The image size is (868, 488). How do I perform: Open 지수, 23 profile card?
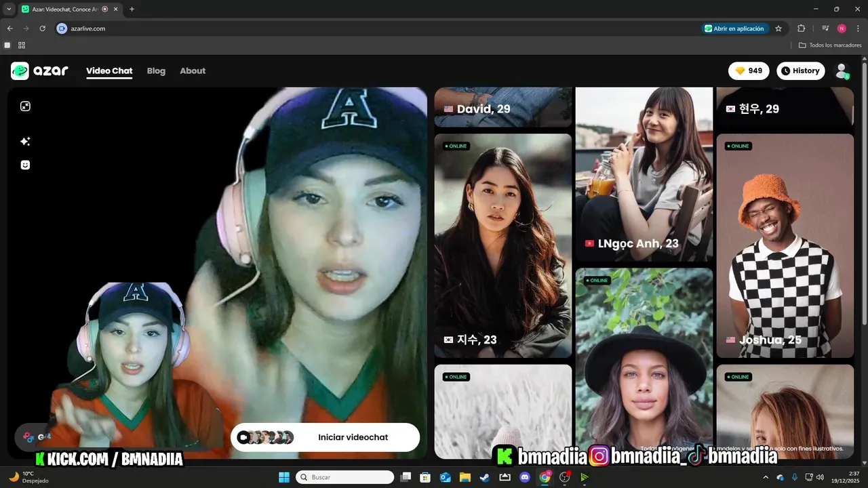[503, 245]
